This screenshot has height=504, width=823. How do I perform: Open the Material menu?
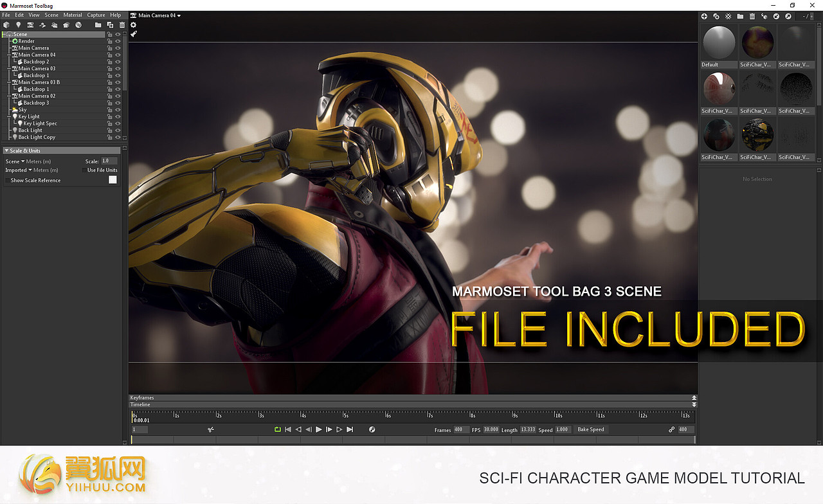[73, 15]
